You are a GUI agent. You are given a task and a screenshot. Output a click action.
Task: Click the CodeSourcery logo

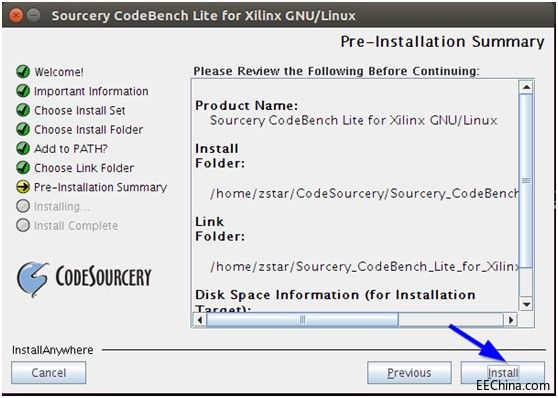click(84, 278)
